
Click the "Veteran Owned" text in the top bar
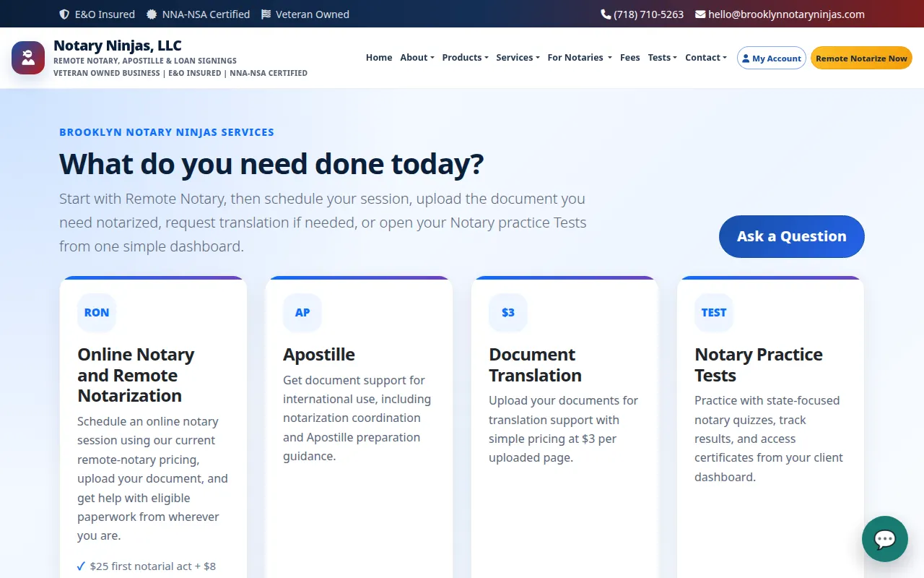tap(313, 14)
